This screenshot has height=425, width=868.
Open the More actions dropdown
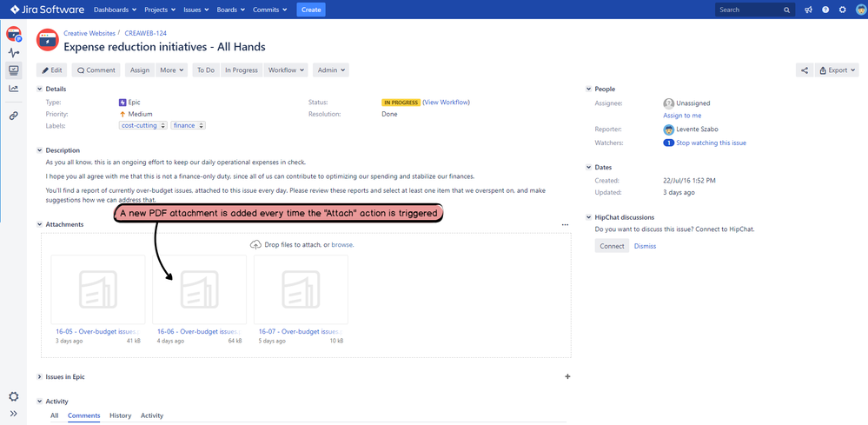pos(172,70)
